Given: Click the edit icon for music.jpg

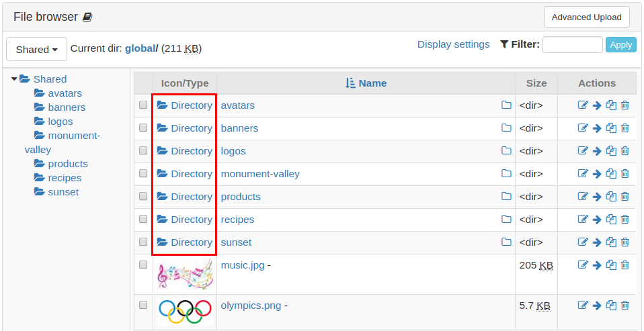Looking at the screenshot, I should coord(583,265).
